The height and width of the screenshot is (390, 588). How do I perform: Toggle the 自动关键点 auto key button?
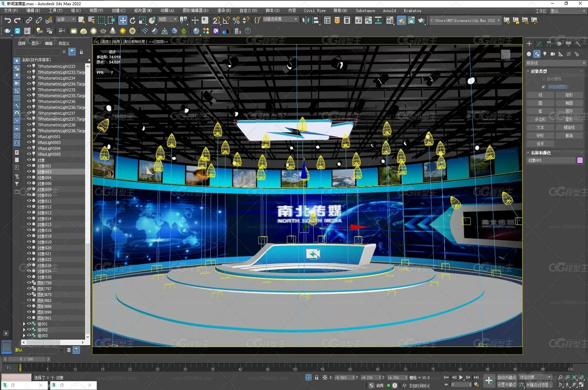pos(506,377)
